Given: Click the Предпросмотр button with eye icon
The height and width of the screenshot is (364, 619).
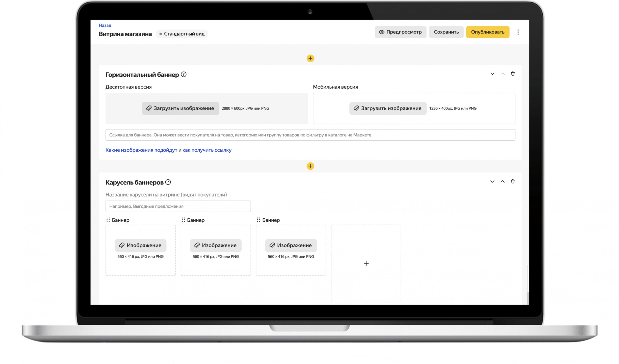Looking at the screenshot, I should coord(400,32).
